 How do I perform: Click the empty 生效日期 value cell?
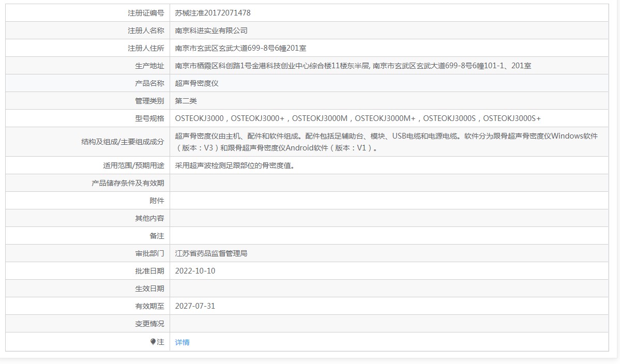[x=389, y=289]
